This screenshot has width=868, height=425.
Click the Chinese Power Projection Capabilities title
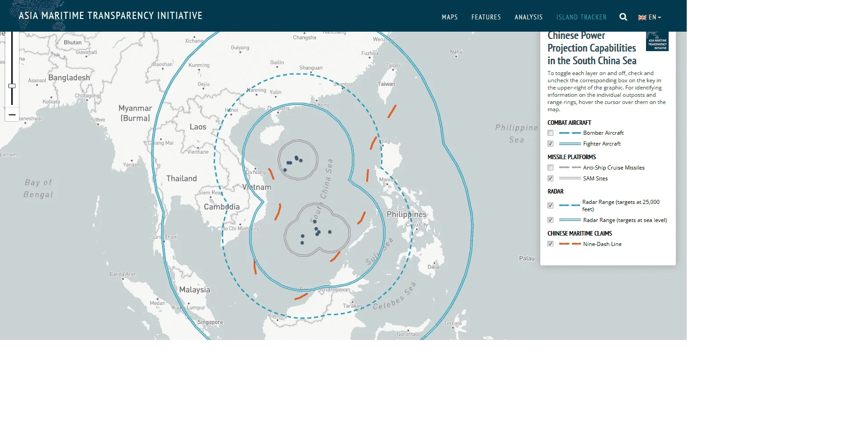592,48
